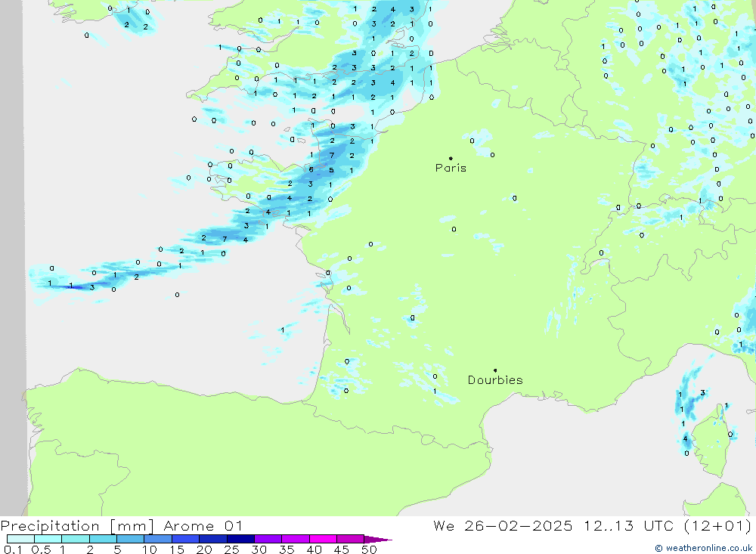Open the weatheronline.co.uk copyright link
The width and height of the screenshot is (756, 554).
pos(704,548)
